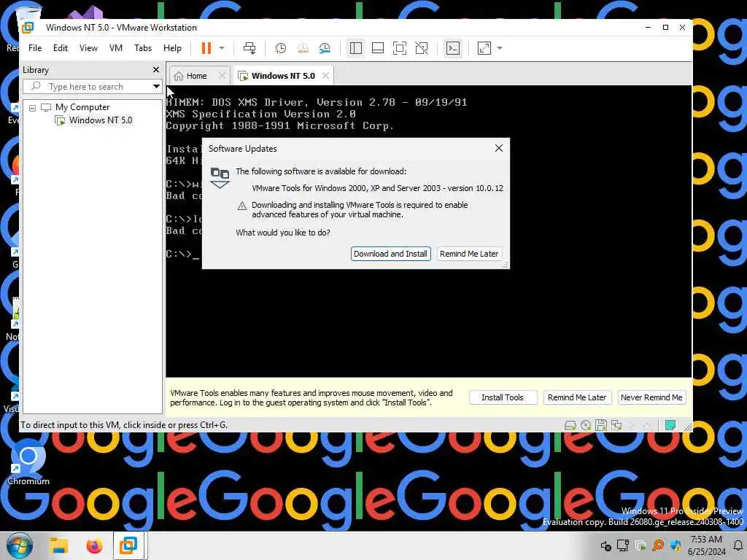Image resolution: width=747 pixels, height=560 pixels.
Task: Take a snapshot of this virtual machine
Action: point(281,48)
